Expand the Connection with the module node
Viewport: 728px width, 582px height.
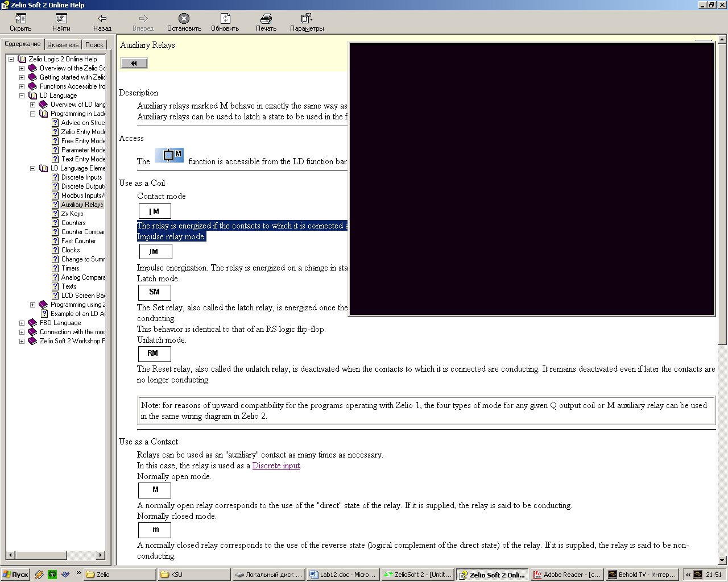(22, 332)
